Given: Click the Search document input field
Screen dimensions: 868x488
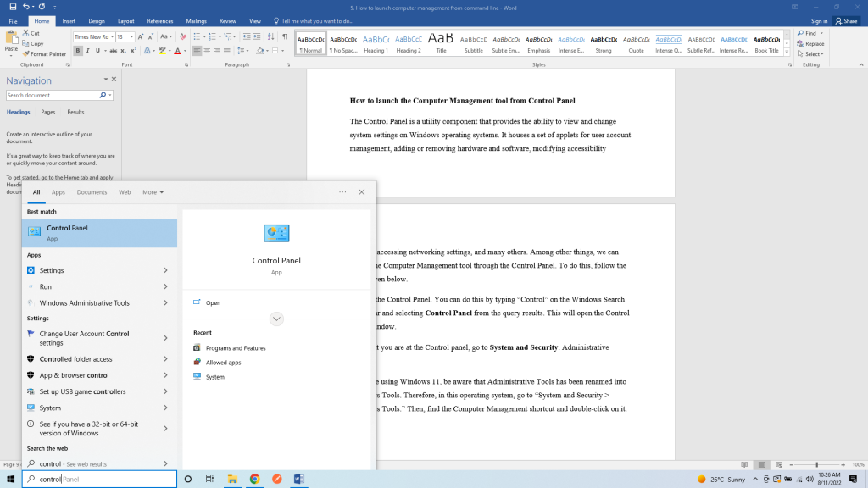Looking at the screenshot, I should pyautogui.click(x=54, y=96).
